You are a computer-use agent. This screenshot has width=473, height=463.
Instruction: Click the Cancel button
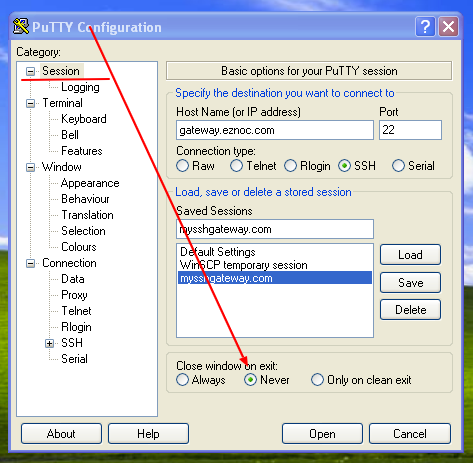coord(410,434)
